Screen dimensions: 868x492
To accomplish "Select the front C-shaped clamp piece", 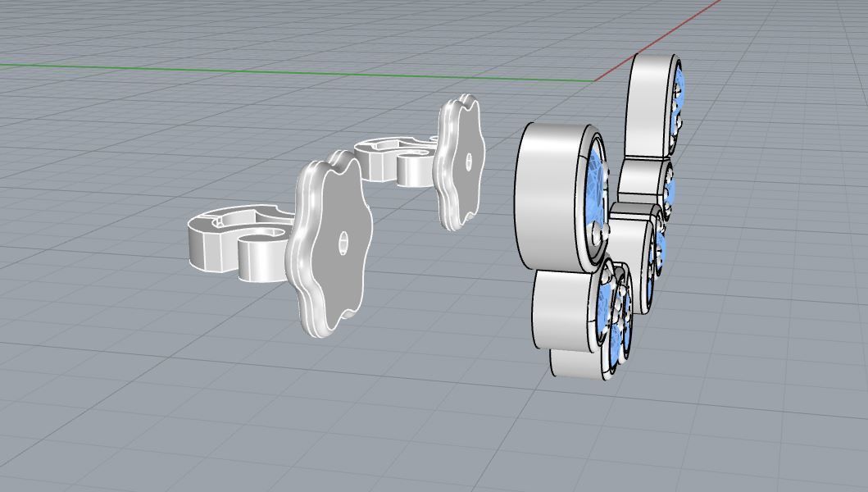I will 241,242.
